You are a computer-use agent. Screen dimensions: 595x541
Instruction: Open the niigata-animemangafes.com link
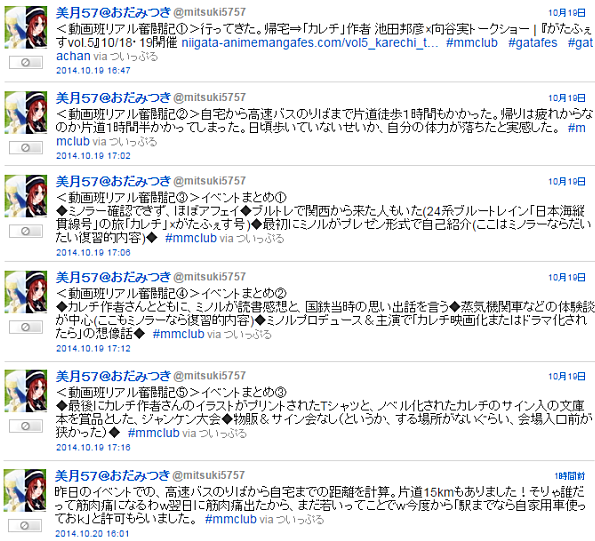(310, 42)
